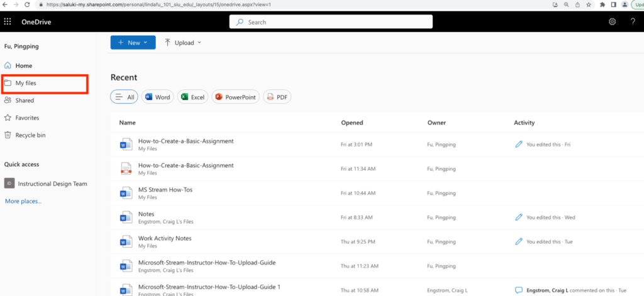This screenshot has width=644, height=296.
Task: Click the 'Thu at 11:23 AM' opened time
Action: pyautogui.click(x=358, y=266)
